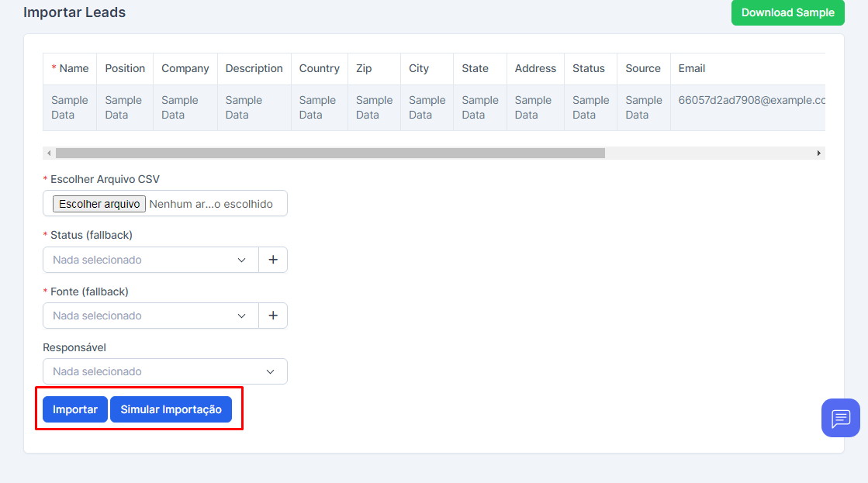Select the Country column header

[319, 68]
